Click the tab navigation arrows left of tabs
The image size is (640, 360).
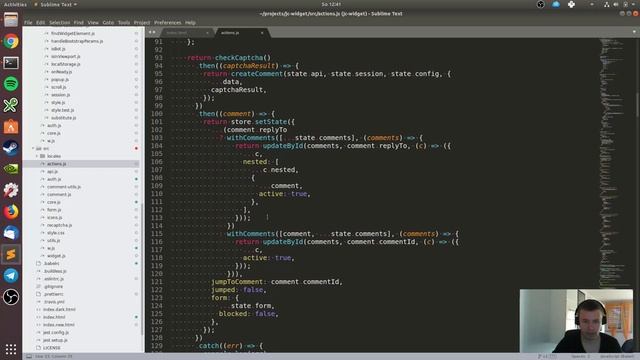pyautogui.click(x=152, y=32)
